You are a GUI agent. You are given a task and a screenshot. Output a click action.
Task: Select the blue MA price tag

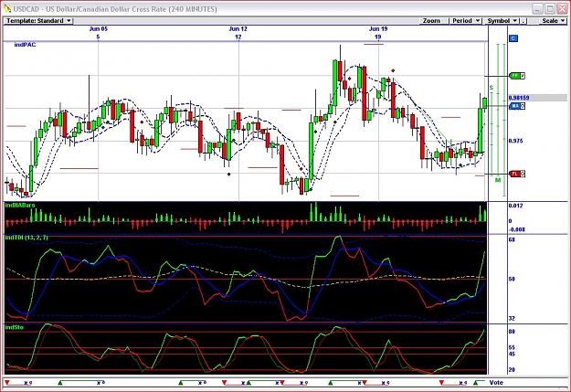click(515, 106)
